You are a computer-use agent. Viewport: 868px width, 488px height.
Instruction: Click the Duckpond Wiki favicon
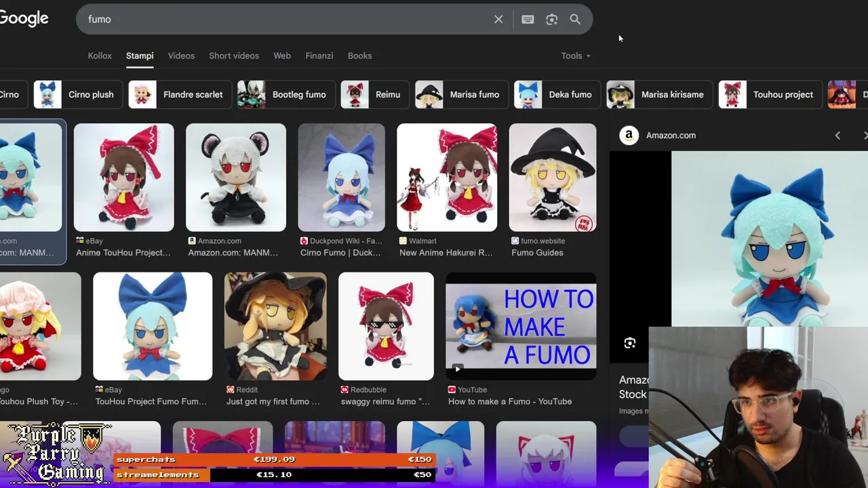click(304, 241)
